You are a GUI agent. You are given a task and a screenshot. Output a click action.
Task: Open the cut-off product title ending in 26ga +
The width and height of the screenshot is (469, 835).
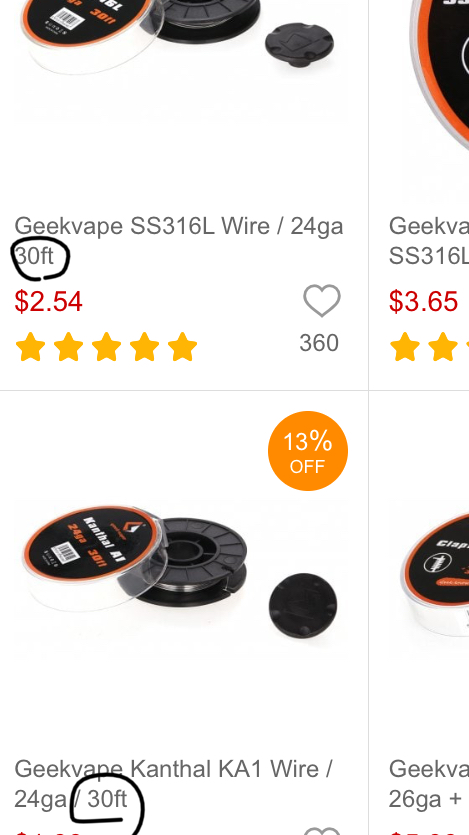pyautogui.click(x=429, y=784)
